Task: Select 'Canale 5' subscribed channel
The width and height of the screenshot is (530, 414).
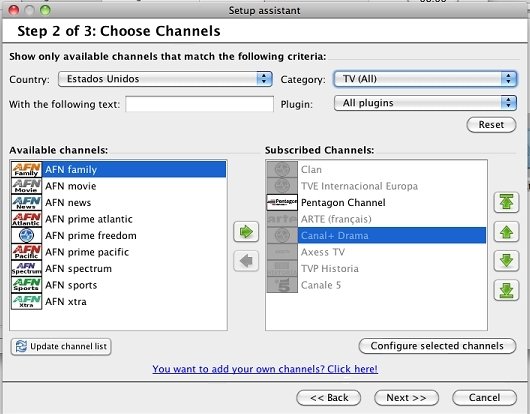Action: pyautogui.click(x=376, y=285)
